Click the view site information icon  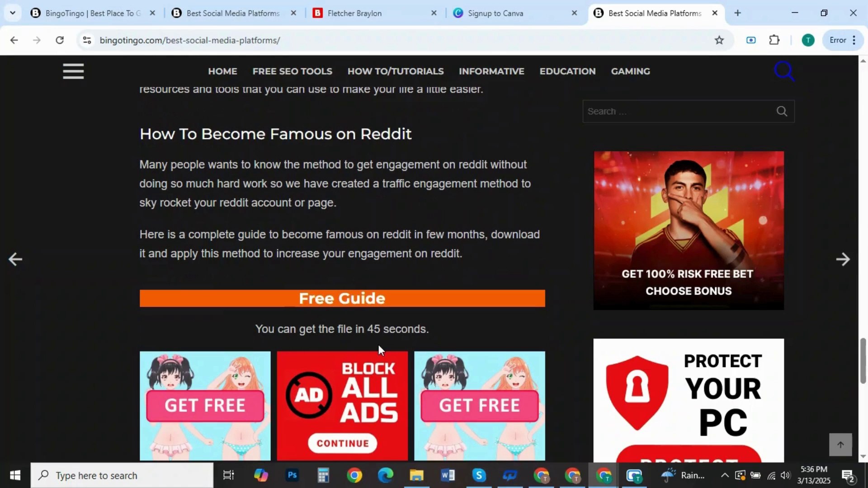click(x=87, y=40)
